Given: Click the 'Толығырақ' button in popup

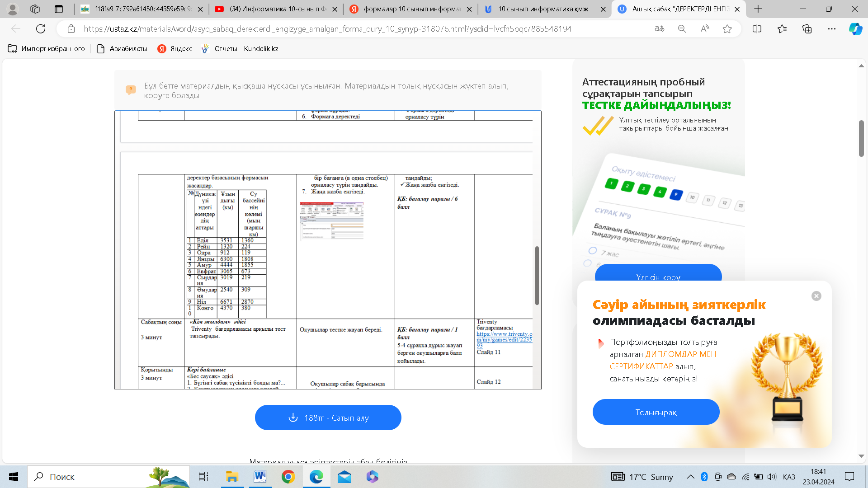Looking at the screenshot, I should pos(656,412).
